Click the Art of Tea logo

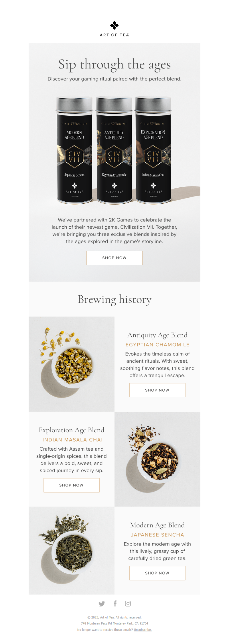pos(114,29)
